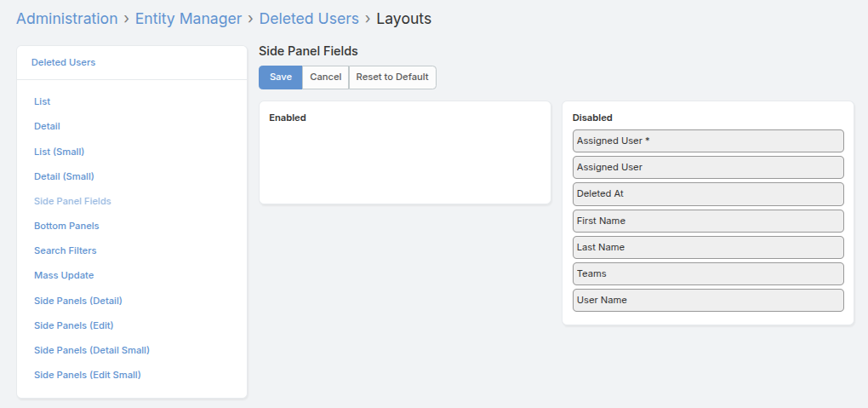
Task: Open Search Filters layout
Action: coord(66,250)
